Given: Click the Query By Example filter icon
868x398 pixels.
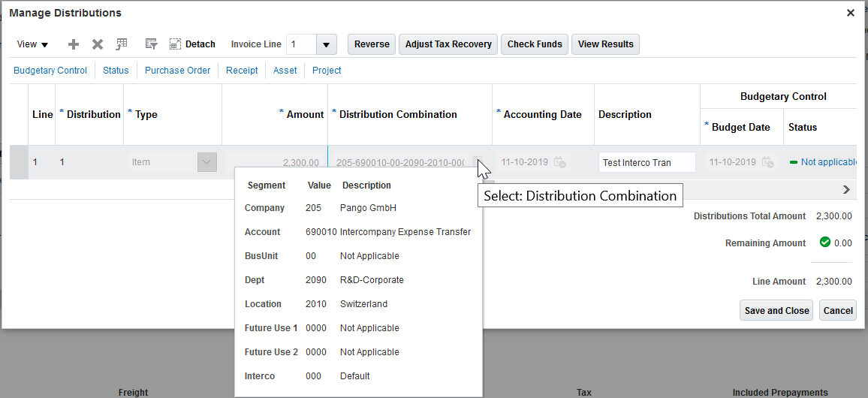Looking at the screenshot, I should click(x=151, y=44).
